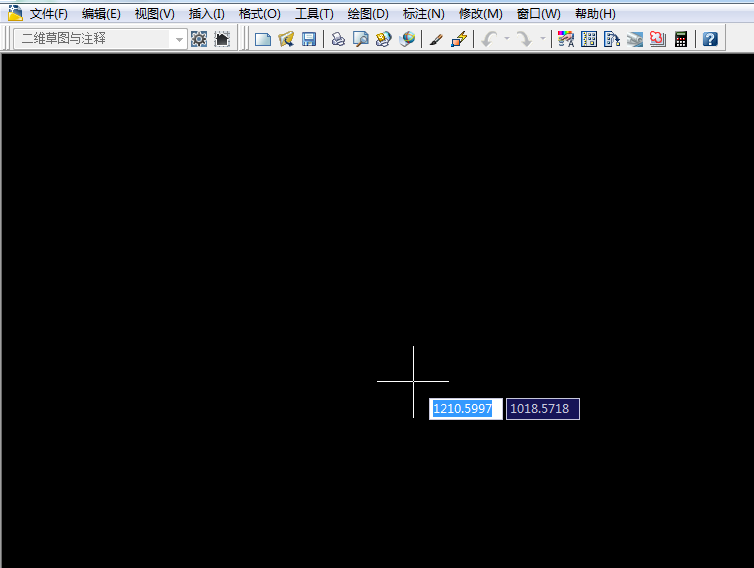
Task: Save the drawing with the floppy disk icon
Action: pos(309,39)
